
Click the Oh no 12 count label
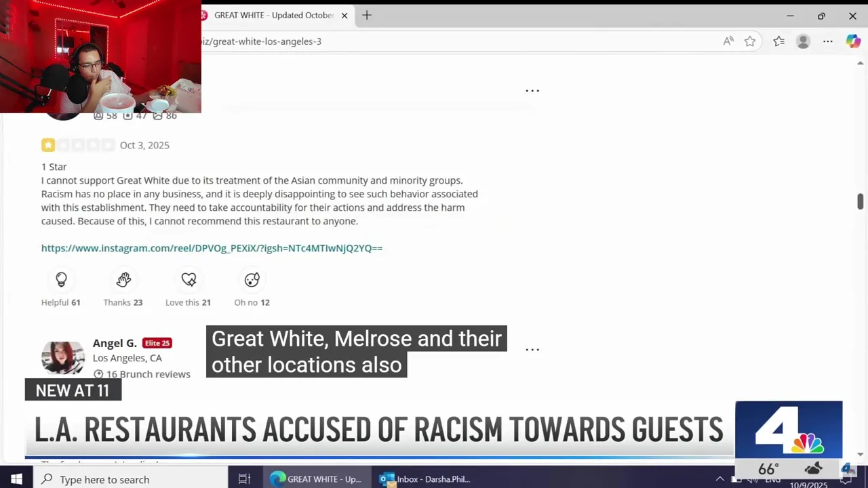(252, 302)
